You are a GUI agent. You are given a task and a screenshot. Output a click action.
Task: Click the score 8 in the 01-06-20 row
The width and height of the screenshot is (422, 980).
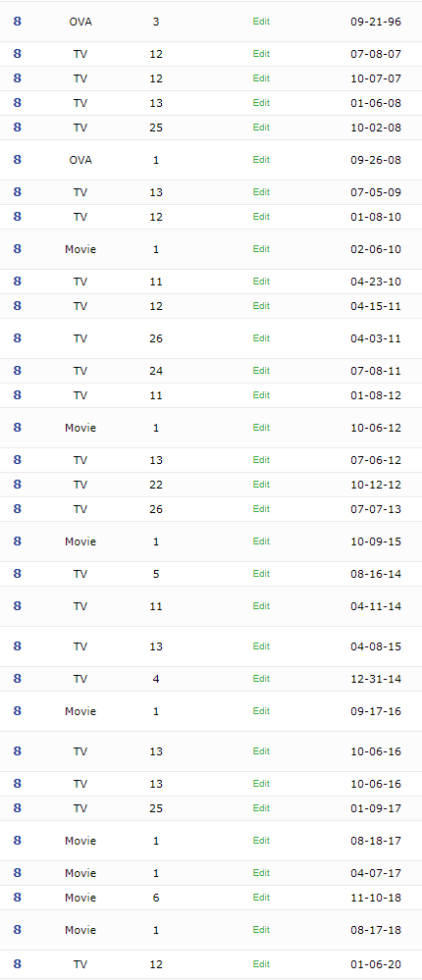coord(17,963)
